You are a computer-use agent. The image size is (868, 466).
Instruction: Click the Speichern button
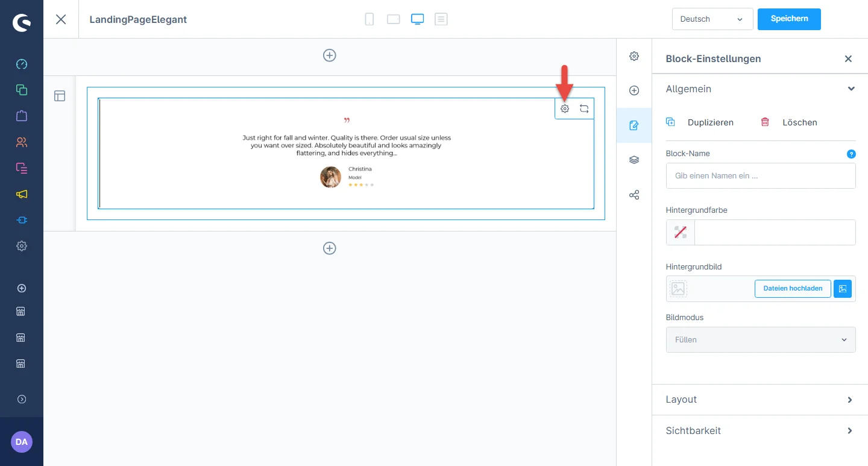click(x=788, y=19)
